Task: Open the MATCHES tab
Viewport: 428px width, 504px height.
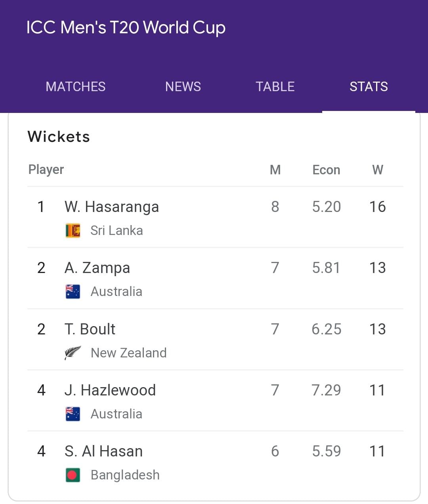Action: (76, 86)
